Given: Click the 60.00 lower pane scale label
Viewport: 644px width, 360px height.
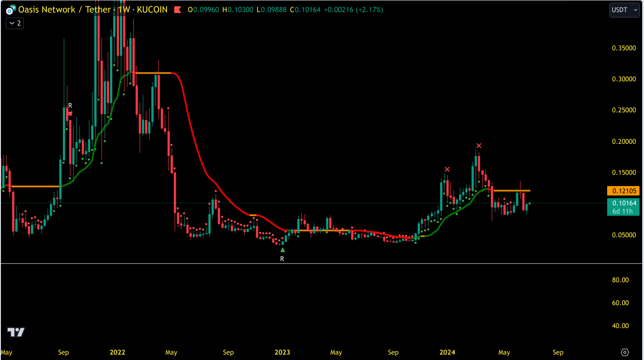Looking at the screenshot, I should tap(621, 303).
